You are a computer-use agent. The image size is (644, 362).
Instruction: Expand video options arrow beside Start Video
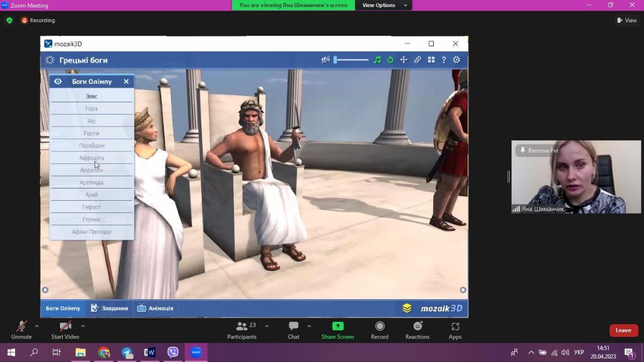(x=83, y=326)
